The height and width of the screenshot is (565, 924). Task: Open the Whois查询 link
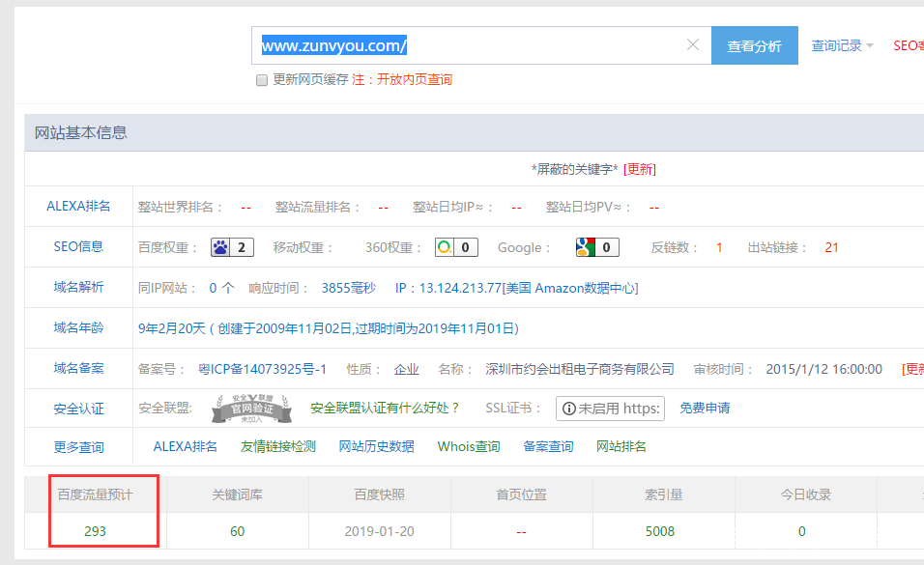click(x=469, y=447)
